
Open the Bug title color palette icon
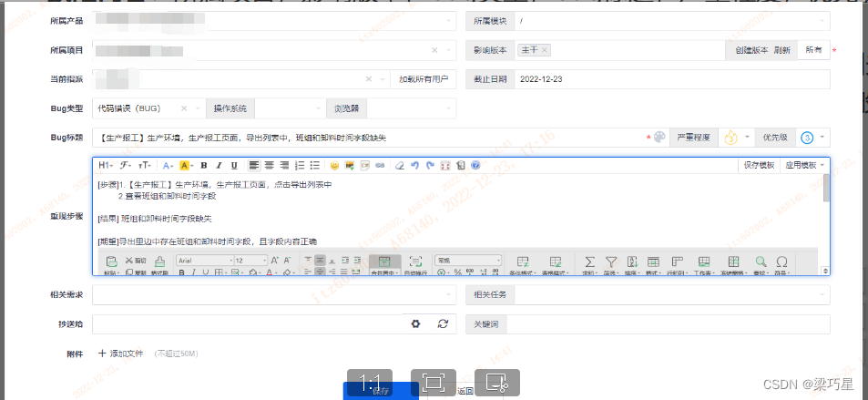point(659,138)
